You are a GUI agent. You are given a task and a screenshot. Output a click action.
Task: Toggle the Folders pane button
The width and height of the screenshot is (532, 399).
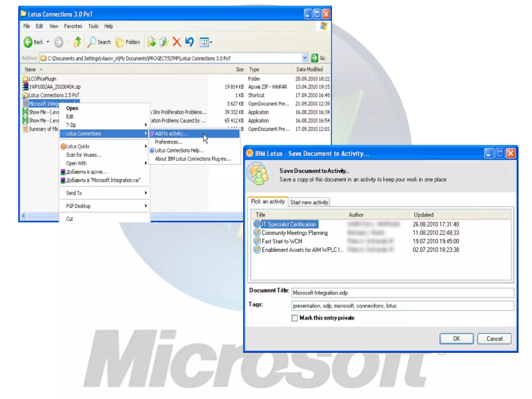(128, 42)
